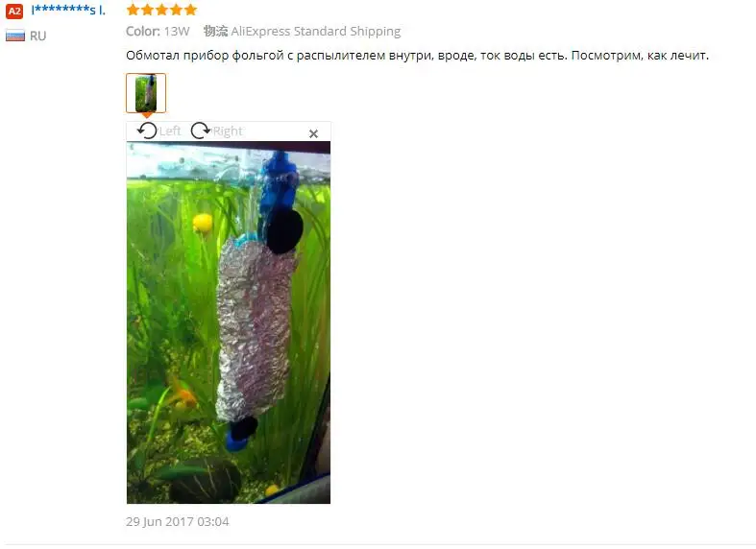Click the second orange rating star
Screen dimensions: 756x549
(x=148, y=10)
